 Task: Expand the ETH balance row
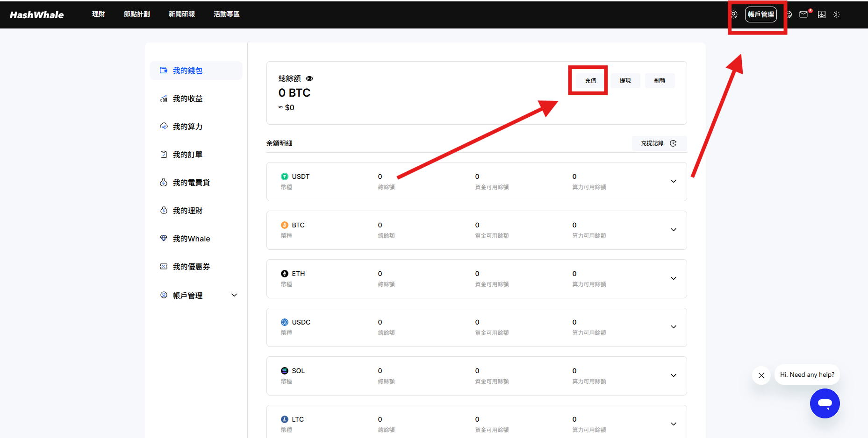click(674, 278)
